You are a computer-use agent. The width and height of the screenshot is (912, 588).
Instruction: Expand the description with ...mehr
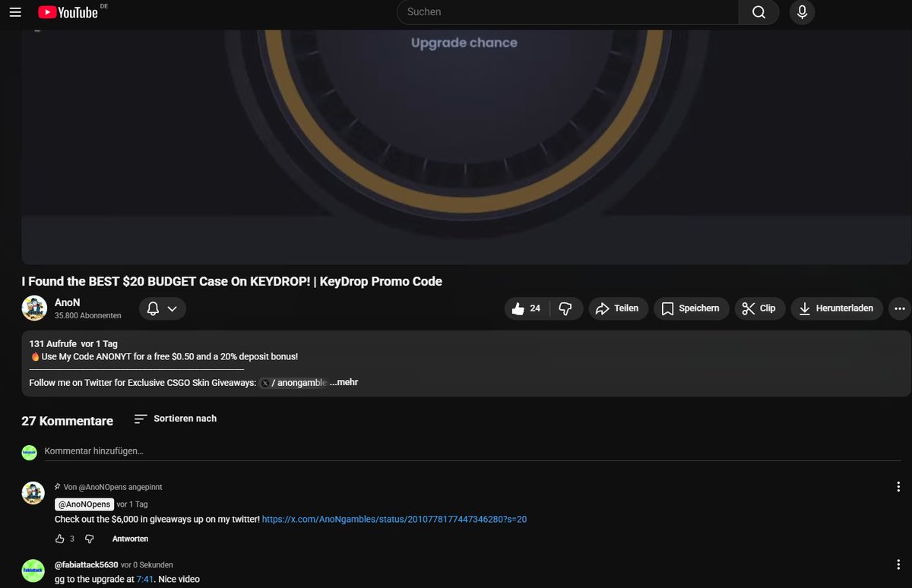[x=344, y=383]
